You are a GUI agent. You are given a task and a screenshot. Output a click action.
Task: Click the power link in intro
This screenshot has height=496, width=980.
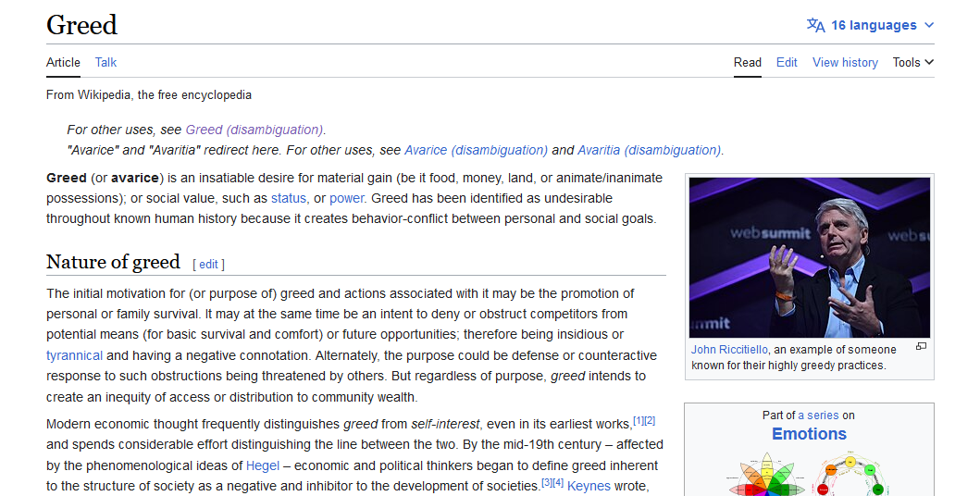pos(346,198)
